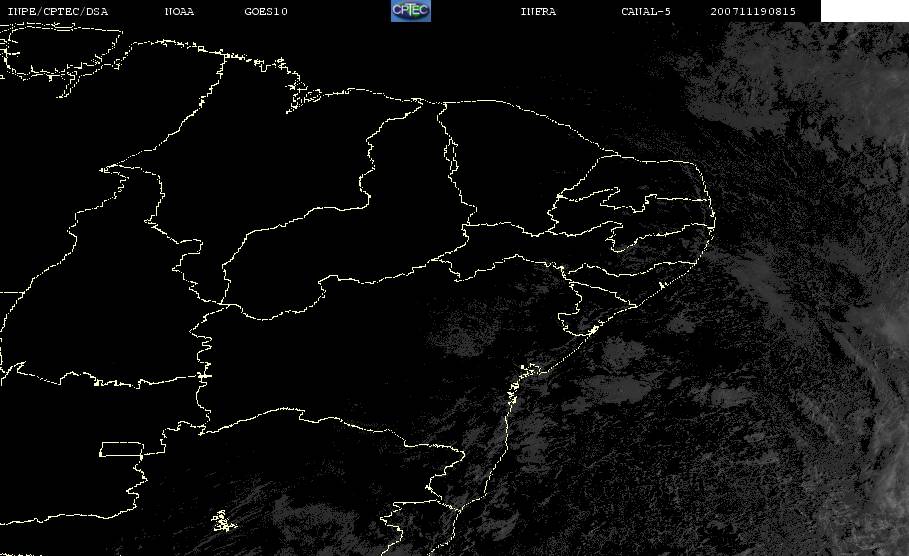This screenshot has width=909, height=556.
Task: Click the white blank box at top-right
Action: pyautogui.click(x=864, y=11)
